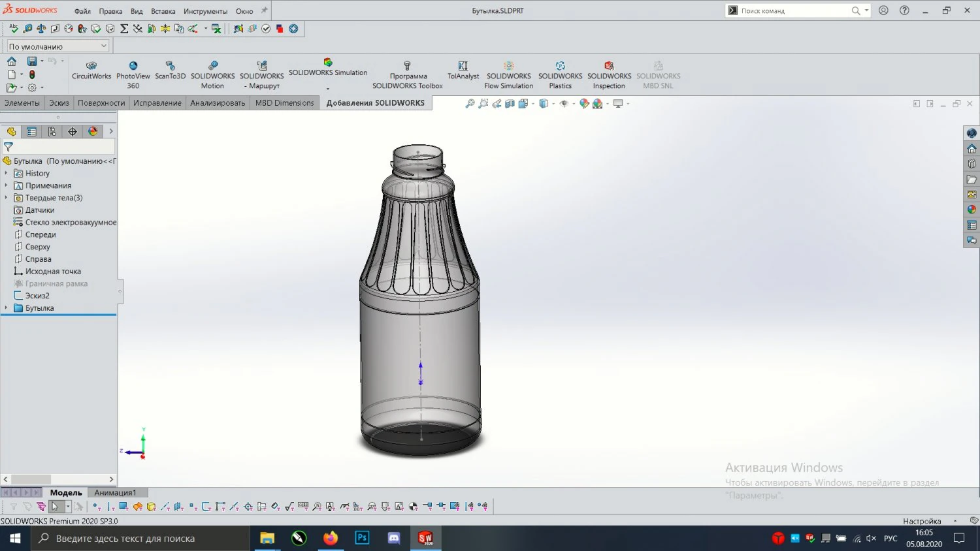Select Эскиз2 in the feature tree
The width and height of the screenshot is (980, 551).
pos(31,296)
